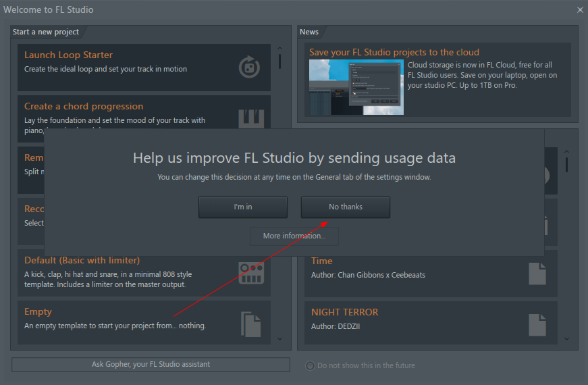Enable 'Do not show this in the future'

[x=310, y=365]
